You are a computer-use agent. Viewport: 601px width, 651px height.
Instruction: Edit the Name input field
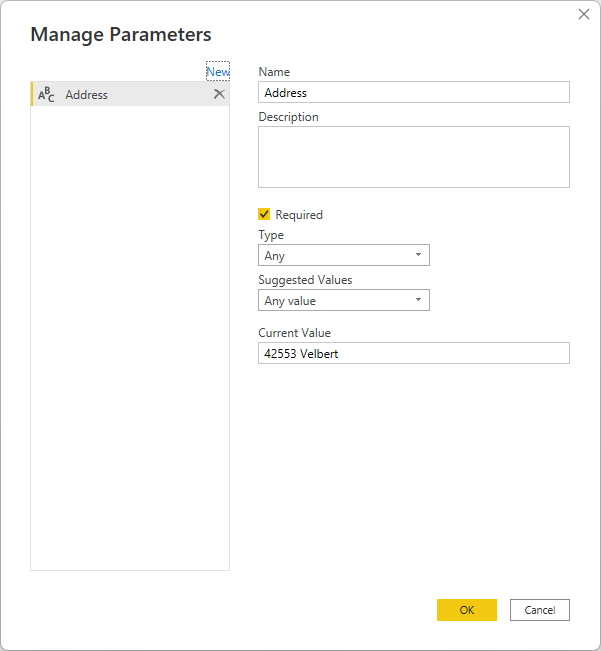(414, 92)
